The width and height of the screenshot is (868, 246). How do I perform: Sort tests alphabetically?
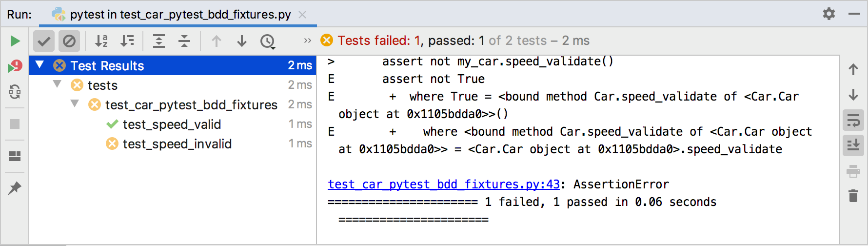click(x=101, y=41)
